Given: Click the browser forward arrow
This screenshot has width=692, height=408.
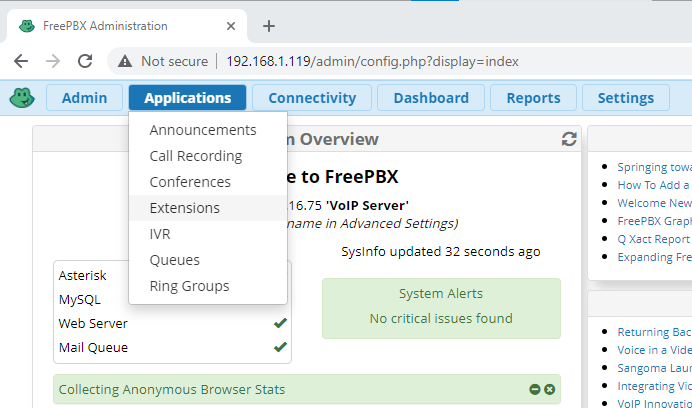Looking at the screenshot, I should point(53,61).
